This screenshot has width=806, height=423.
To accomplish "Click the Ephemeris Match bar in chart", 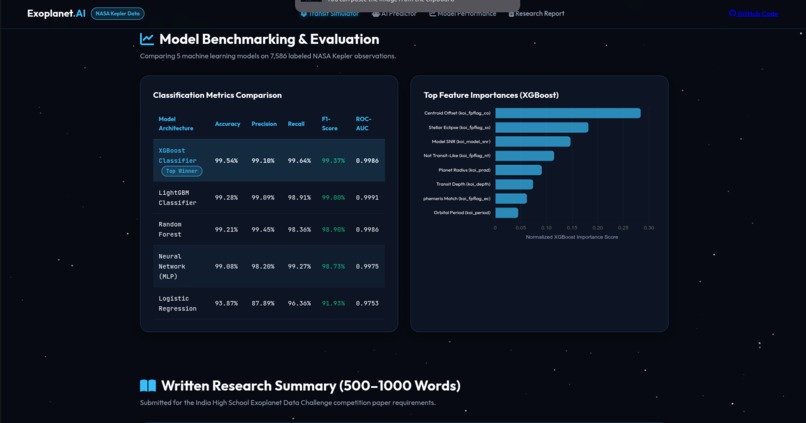I will point(511,198).
